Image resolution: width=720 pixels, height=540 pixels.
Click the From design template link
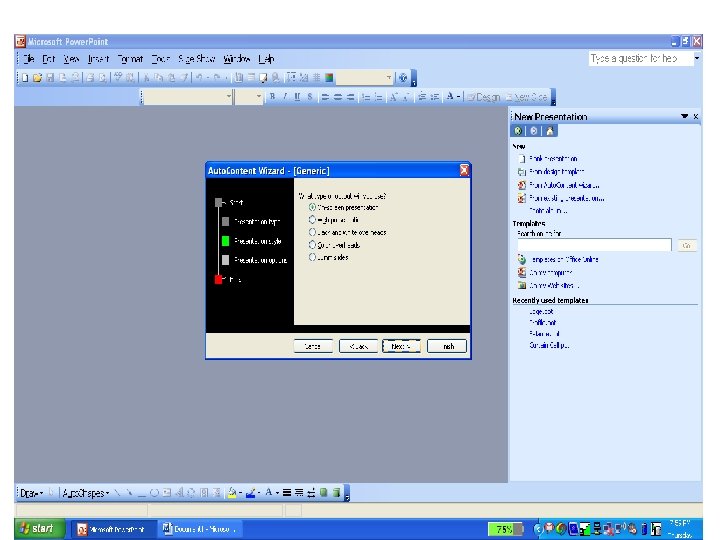click(x=556, y=172)
